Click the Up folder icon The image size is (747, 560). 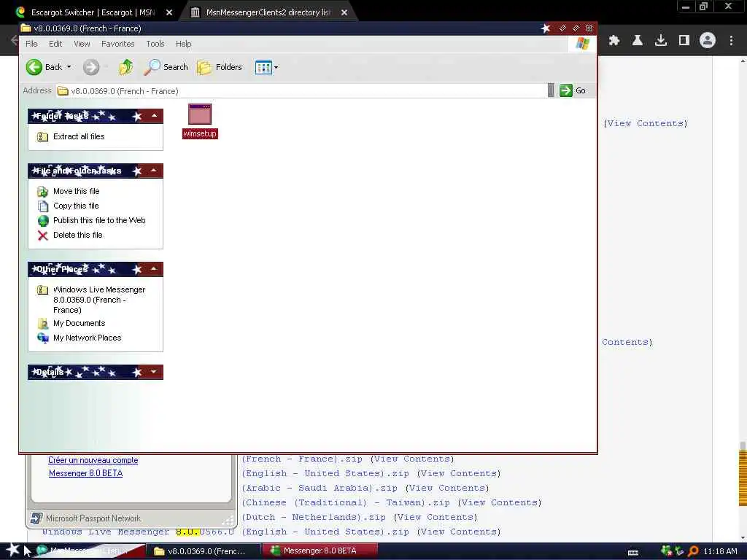pos(125,67)
